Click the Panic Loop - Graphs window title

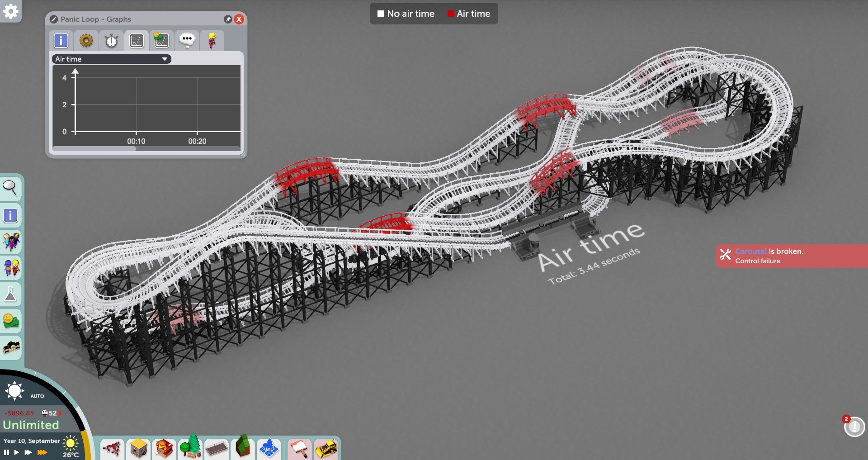tap(96, 19)
